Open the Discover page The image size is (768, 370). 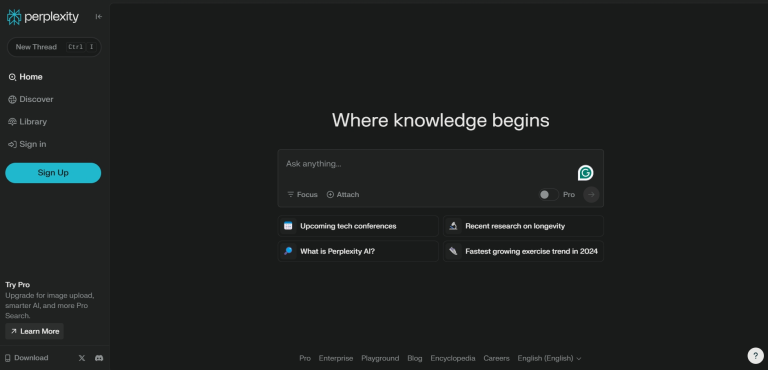coord(31,99)
